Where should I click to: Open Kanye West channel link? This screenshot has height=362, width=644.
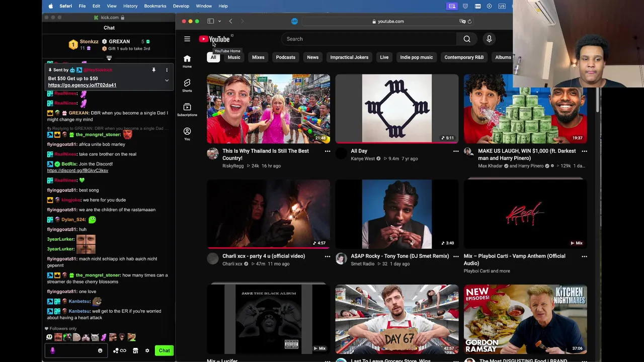point(363,159)
